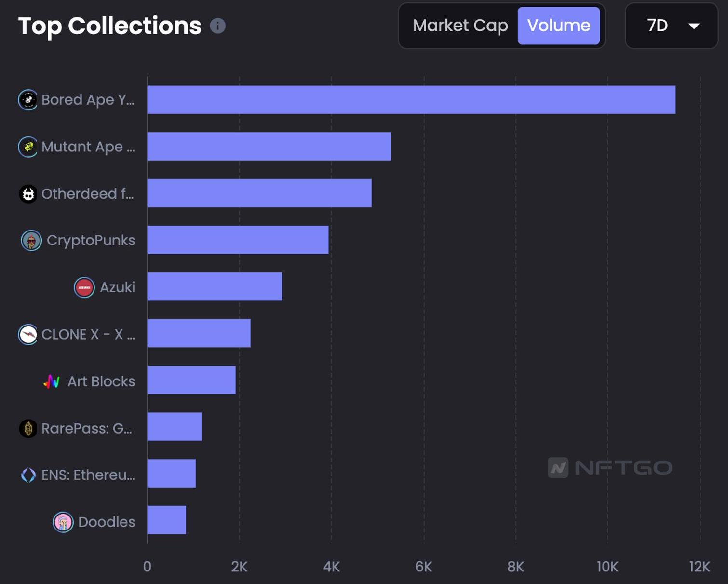Click the Bored Ape Yacht Club collection icon

[28, 100]
